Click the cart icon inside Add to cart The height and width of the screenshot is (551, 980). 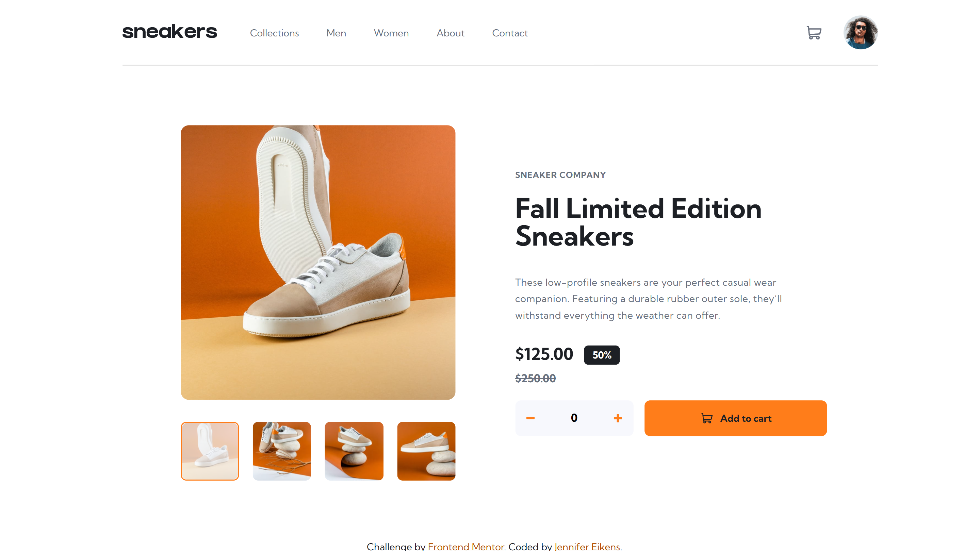707,418
